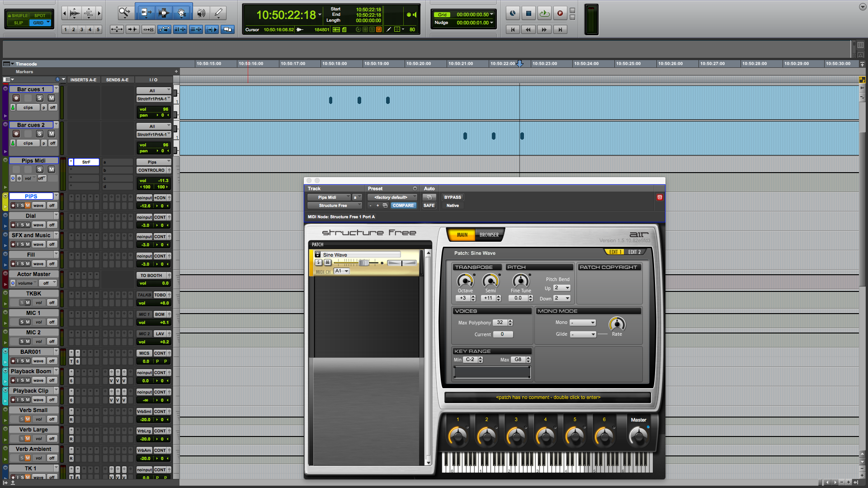Solo the MIC 1 track

click(22, 322)
